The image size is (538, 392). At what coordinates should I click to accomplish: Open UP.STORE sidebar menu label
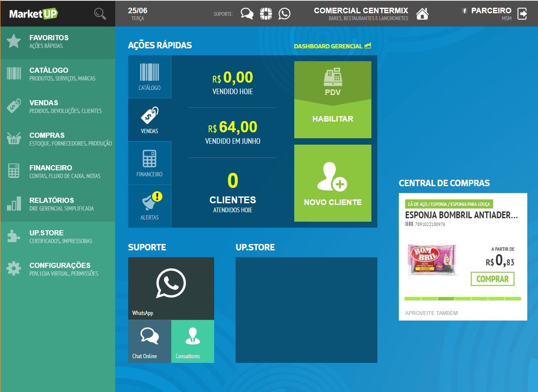[46, 233]
